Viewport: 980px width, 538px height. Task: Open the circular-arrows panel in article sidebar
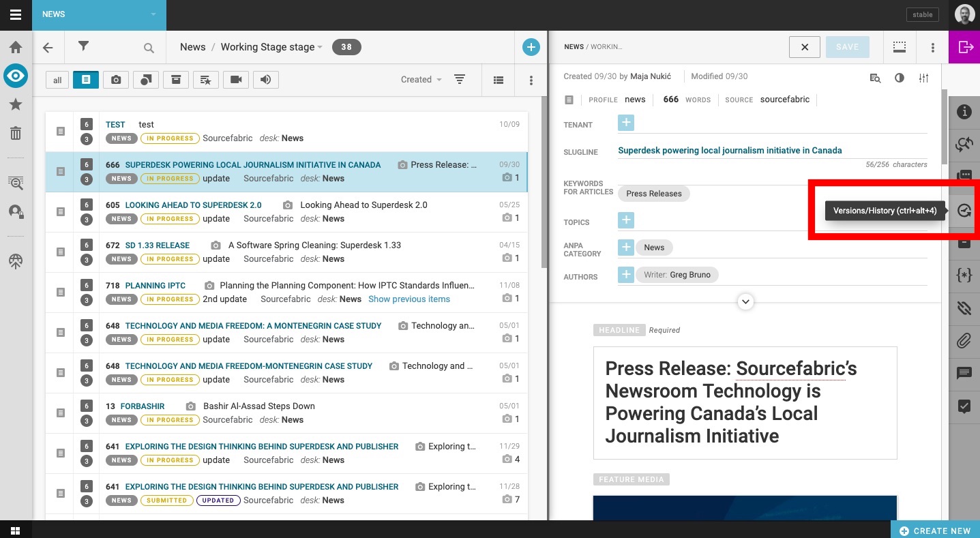point(964,144)
